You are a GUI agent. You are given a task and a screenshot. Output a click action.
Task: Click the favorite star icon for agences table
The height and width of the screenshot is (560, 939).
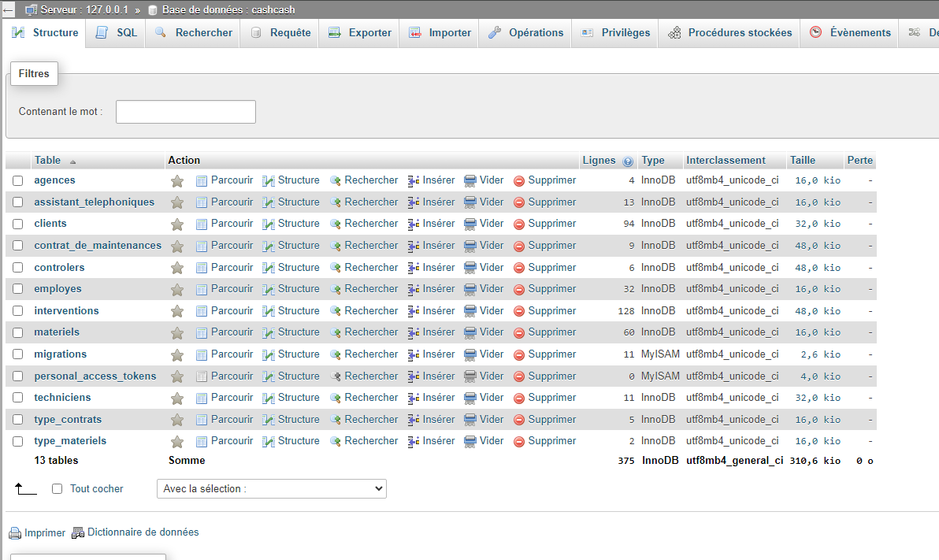pos(177,181)
